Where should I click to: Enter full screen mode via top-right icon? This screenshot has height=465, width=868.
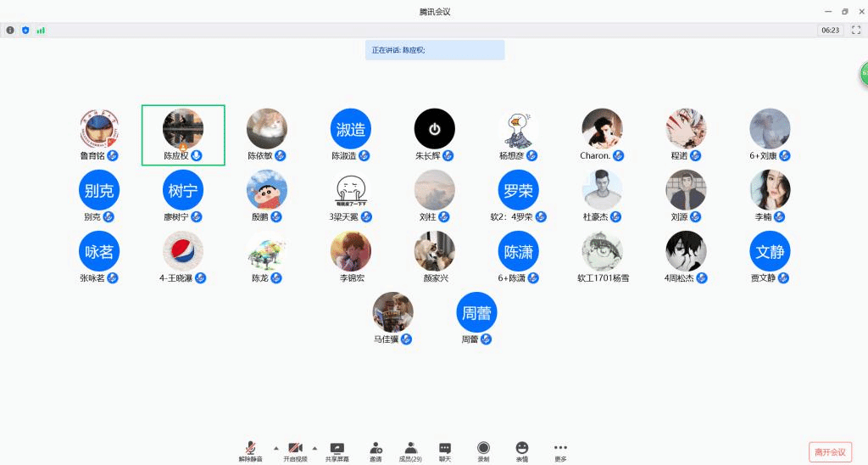point(855,30)
